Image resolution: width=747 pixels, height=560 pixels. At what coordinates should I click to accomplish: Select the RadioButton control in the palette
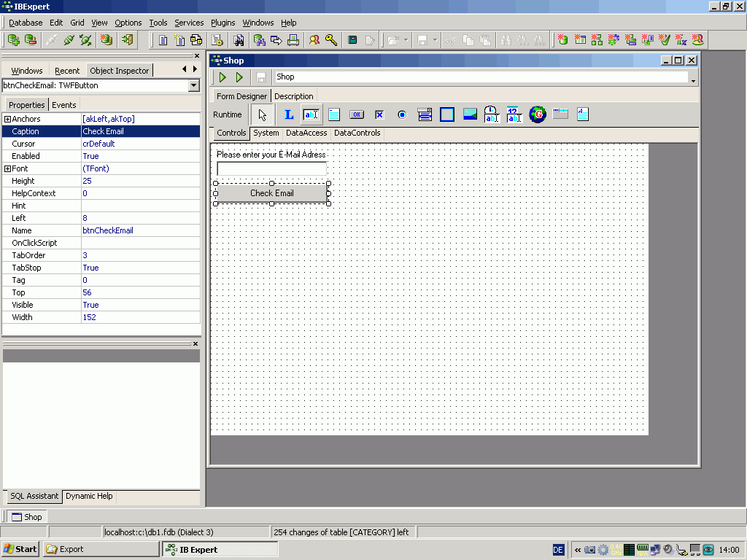[402, 114]
